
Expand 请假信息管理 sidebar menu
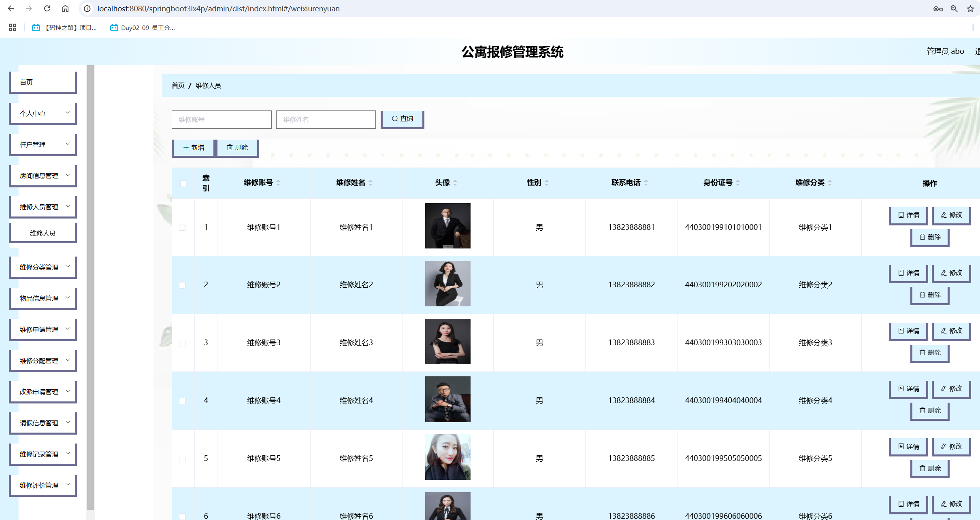pyautogui.click(x=43, y=423)
